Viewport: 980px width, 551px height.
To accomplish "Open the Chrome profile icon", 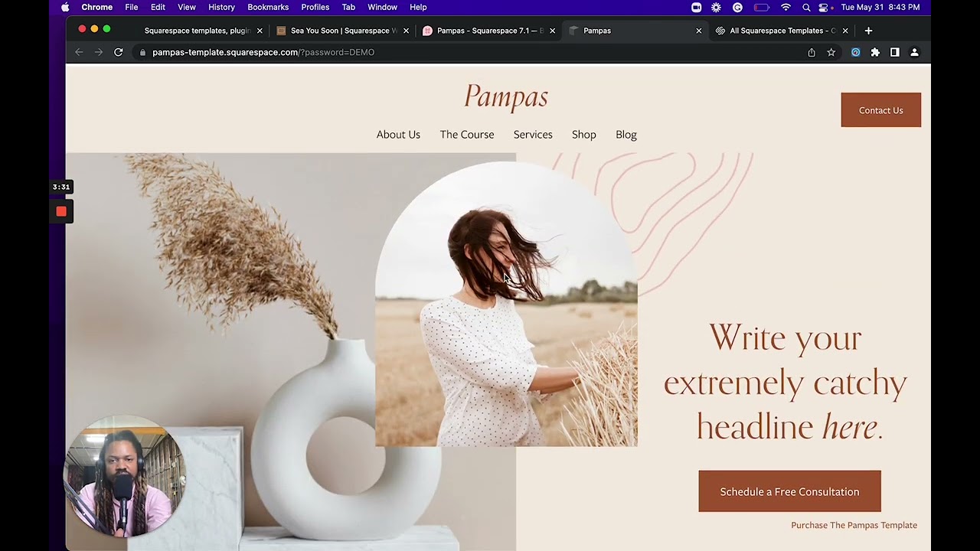I will tap(914, 52).
